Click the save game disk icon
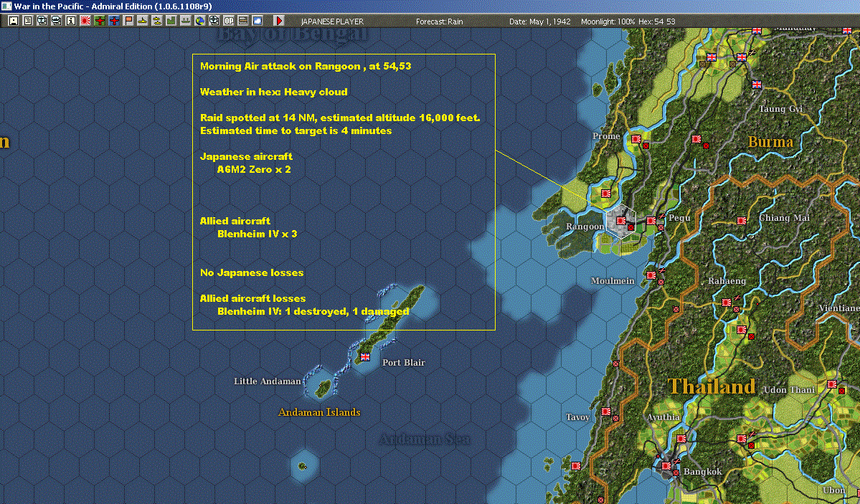The image size is (860, 504). (14, 21)
